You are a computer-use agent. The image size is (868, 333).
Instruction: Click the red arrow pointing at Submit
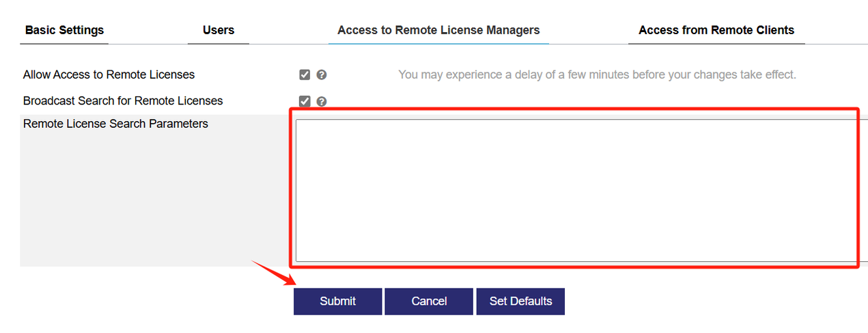click(273, 272)
